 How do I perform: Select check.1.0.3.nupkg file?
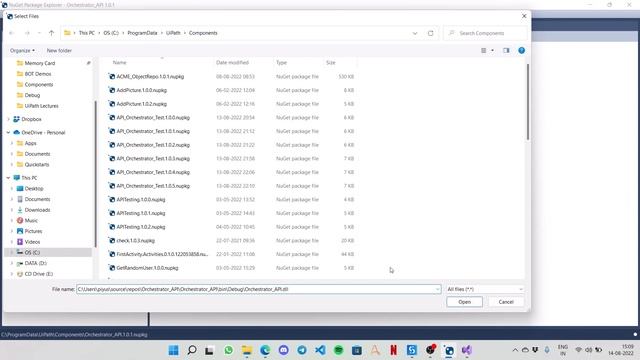(136, 240)
